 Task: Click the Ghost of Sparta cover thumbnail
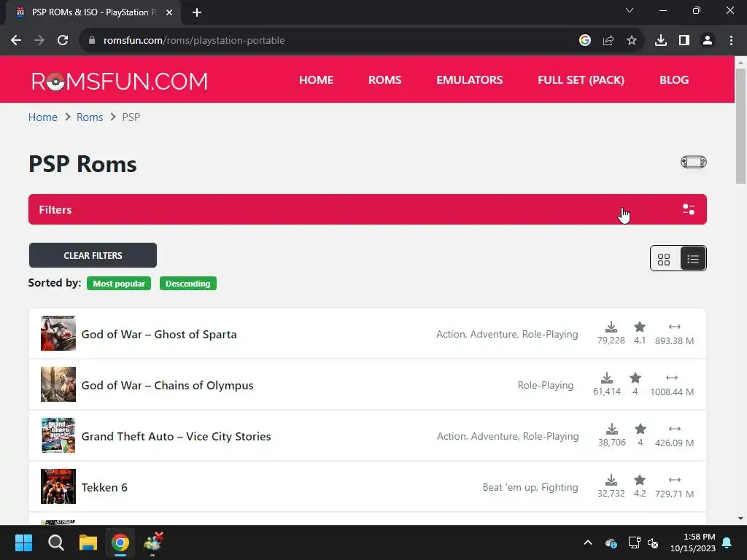pyautogui.click(x=58, y=333)
